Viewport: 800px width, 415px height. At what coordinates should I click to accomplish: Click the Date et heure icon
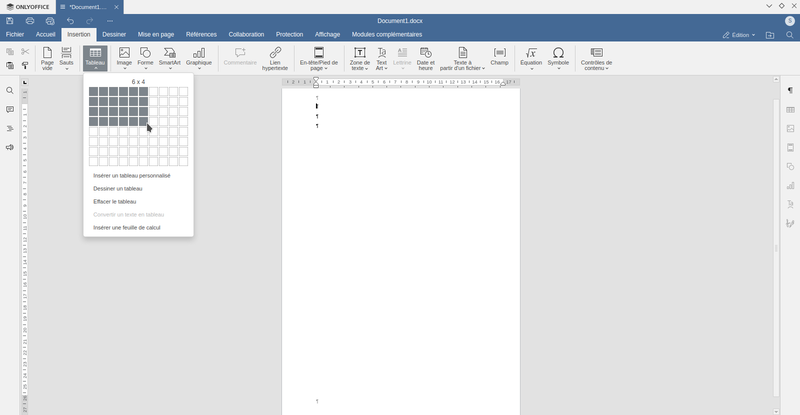[x=426, y=58]
